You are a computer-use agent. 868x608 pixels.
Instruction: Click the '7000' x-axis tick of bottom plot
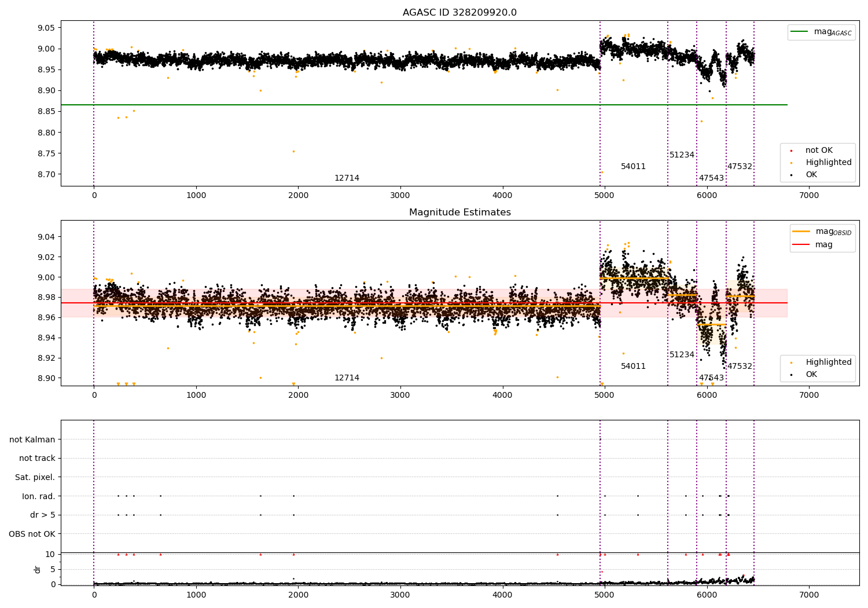pyautogui.click(x=808, y=595)
